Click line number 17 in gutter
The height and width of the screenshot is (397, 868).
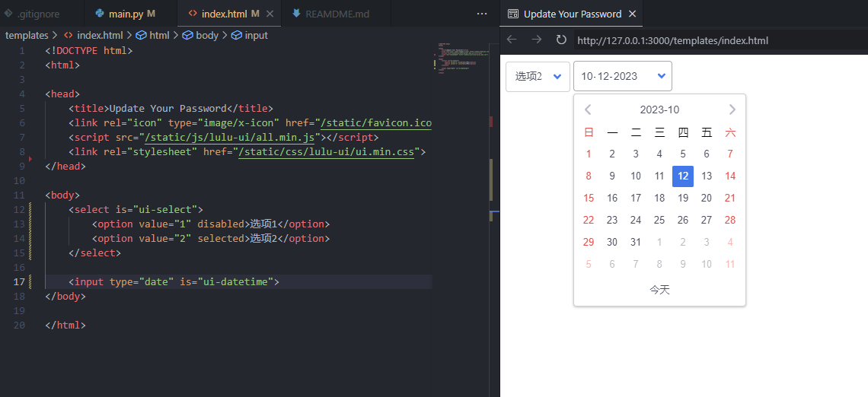point(19,281)
